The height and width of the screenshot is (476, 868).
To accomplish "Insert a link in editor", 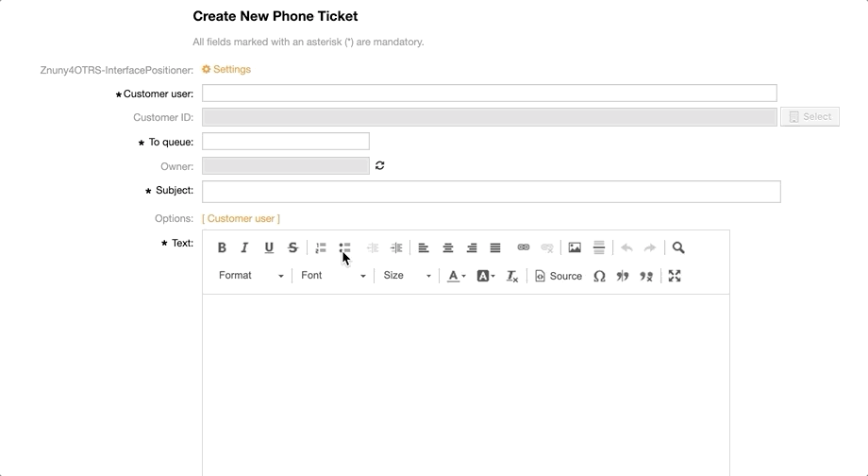I will coord(524,247).
